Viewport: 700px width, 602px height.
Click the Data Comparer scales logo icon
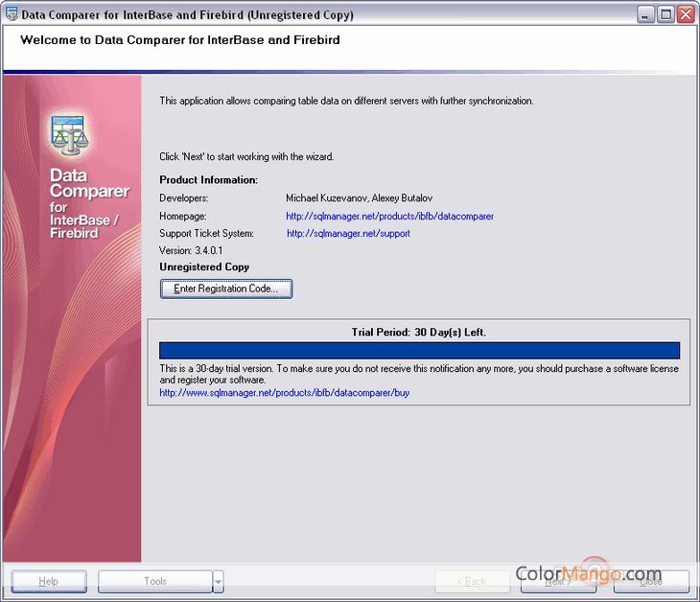coord(70,135)
